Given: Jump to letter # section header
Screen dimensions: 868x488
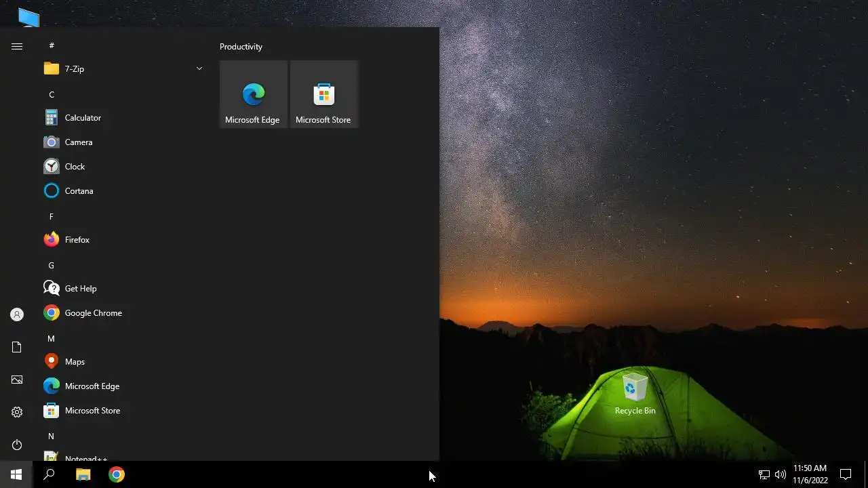Looking at the screenshot, I should click(51, 45).
